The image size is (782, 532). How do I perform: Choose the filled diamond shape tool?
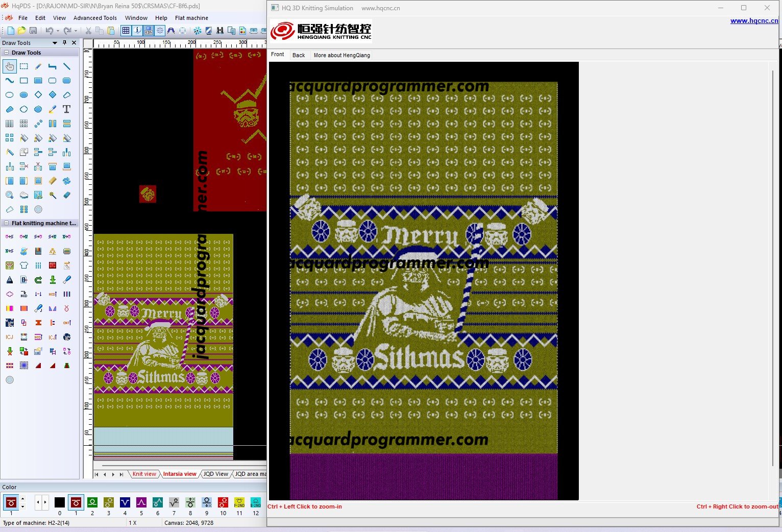click(53, 95)
